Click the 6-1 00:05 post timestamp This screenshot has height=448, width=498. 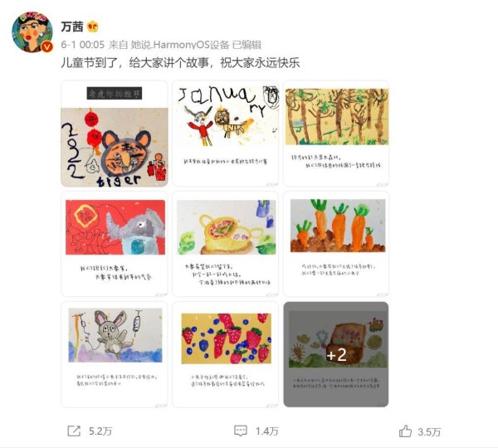[82, 45]
